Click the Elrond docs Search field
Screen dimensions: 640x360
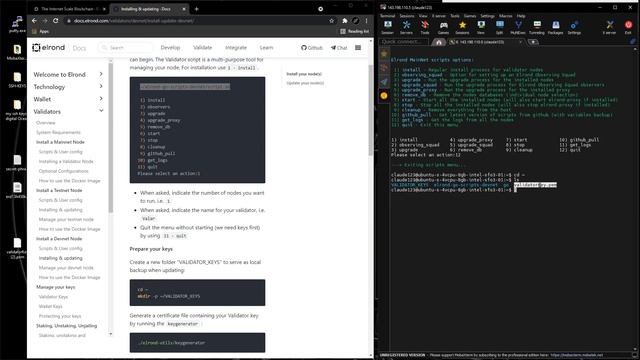click(x=125, y=48)
